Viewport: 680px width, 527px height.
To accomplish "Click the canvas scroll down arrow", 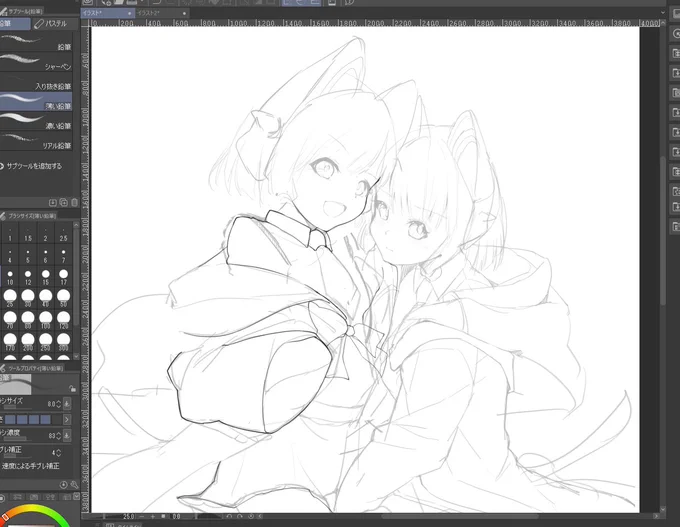I will coord(663,508).
